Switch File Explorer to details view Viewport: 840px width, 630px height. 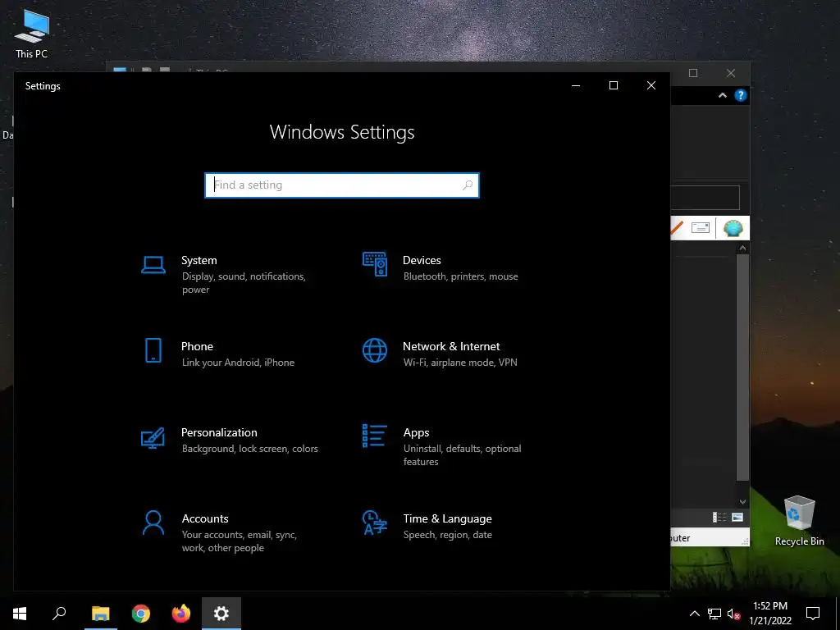pyautogui.click(x=719, y=517)
